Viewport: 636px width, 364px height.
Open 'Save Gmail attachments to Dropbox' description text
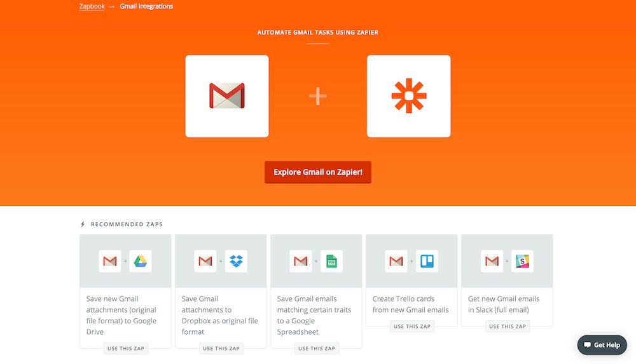tap(220, 315)
